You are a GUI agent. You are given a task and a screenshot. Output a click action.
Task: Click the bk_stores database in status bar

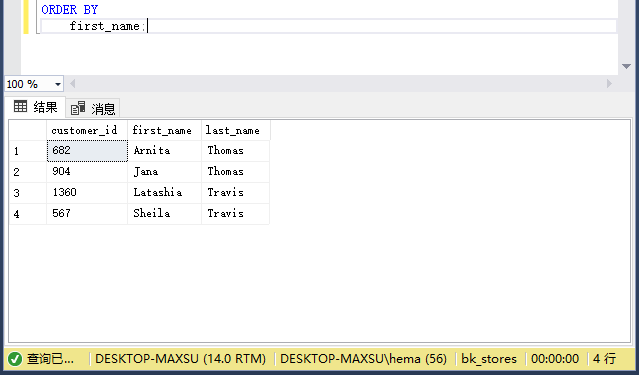[x=489, y=359]
